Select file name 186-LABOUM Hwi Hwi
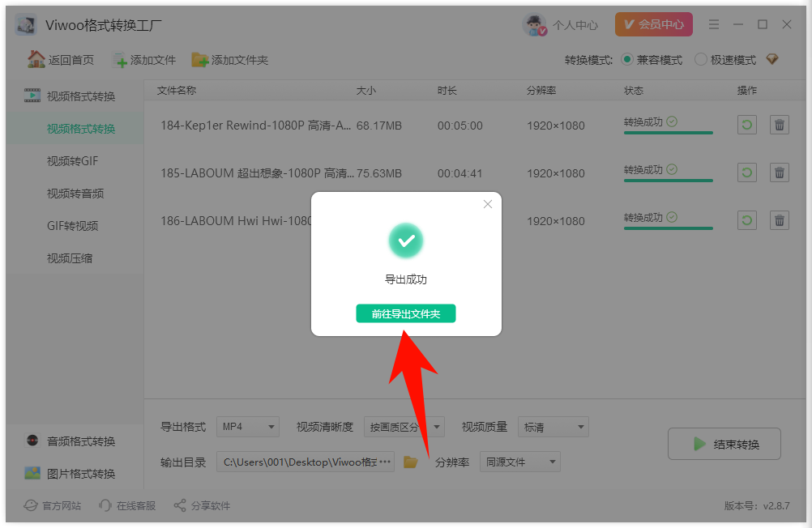The width and height of the screenshot is (812, 528). click(236, 220)
